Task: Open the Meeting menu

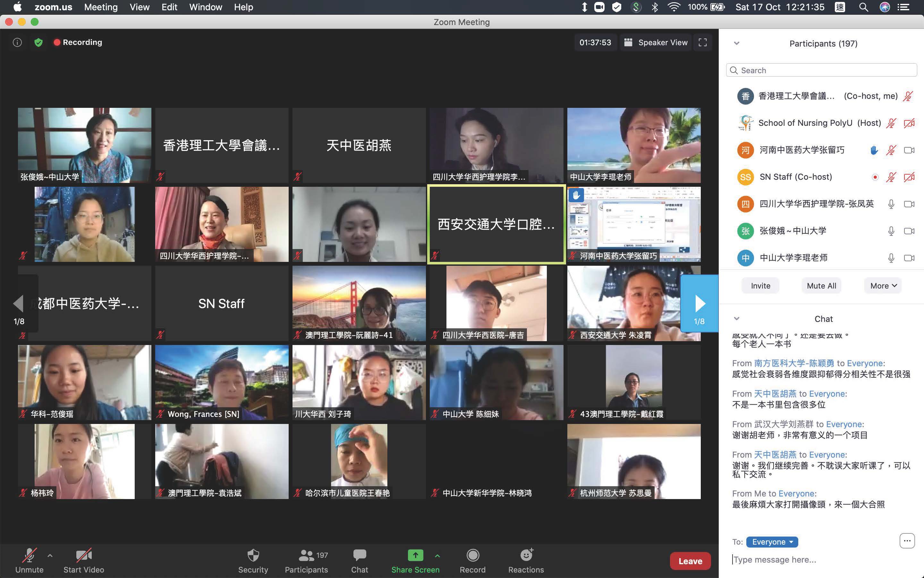Action: coord(101,7)
